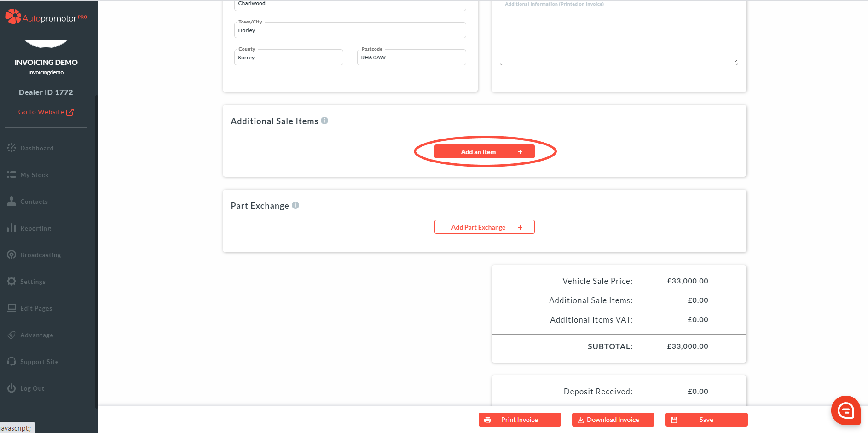868x433 pixels.
Task: Click the Add Part Exchange button
Action: pyautogui.click(x=484, y=227)
